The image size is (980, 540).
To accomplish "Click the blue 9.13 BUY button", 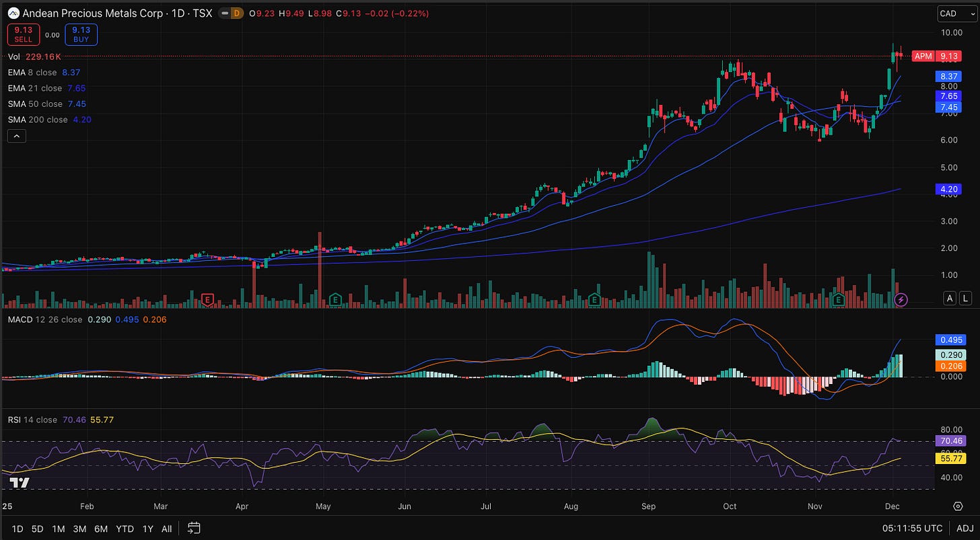I will [x=81, y=34].
